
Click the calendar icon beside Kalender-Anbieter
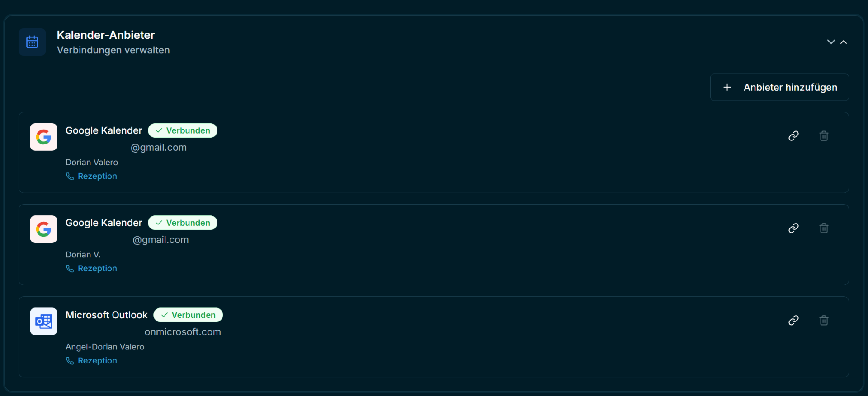32,42
